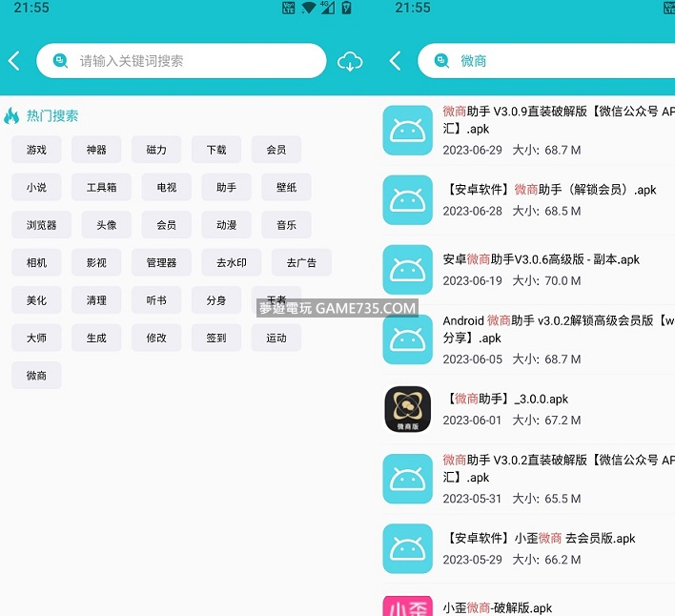Image resolution: width=675 pixels, height=616 pixels.
Task: Select the 游戏 hot search tag
Action: (x=36, y=150)
